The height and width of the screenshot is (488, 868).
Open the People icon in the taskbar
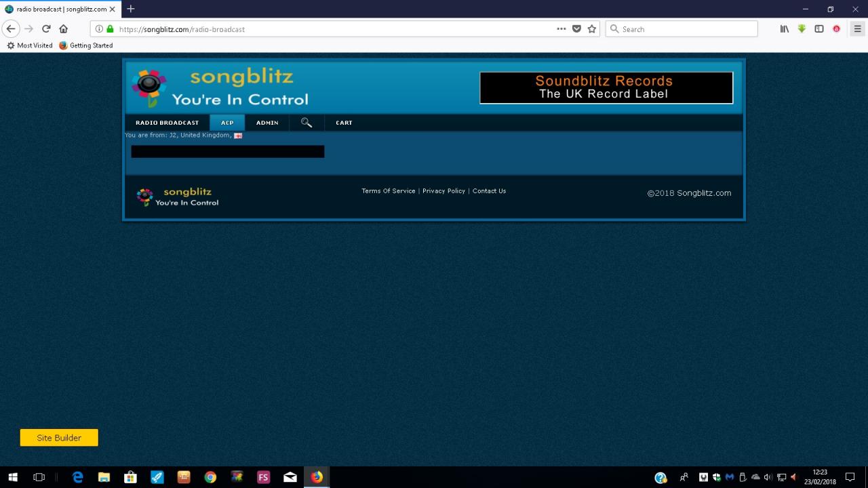pos(684,477)
